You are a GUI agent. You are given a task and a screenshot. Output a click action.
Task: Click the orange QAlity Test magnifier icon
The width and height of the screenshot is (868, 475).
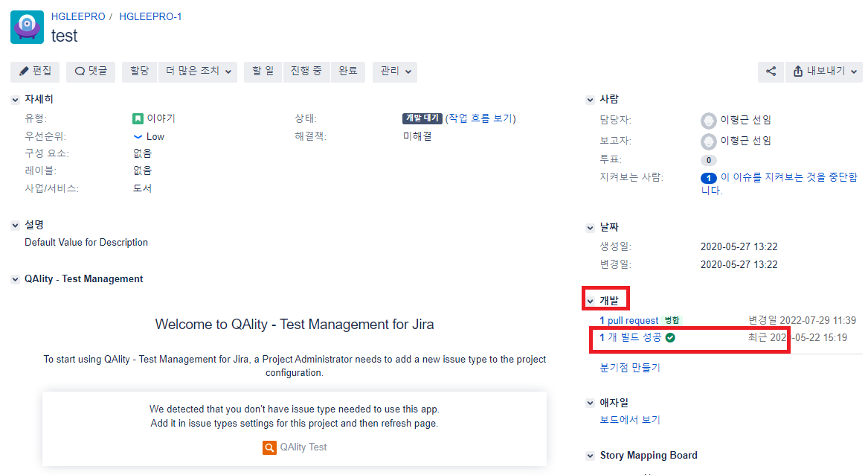coord(269,447)
